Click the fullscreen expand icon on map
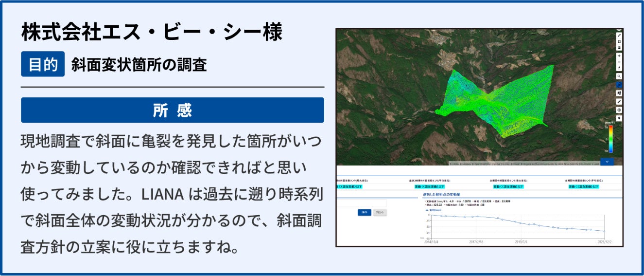This screenshot has height=276, width=644. [x=619, y=35]
